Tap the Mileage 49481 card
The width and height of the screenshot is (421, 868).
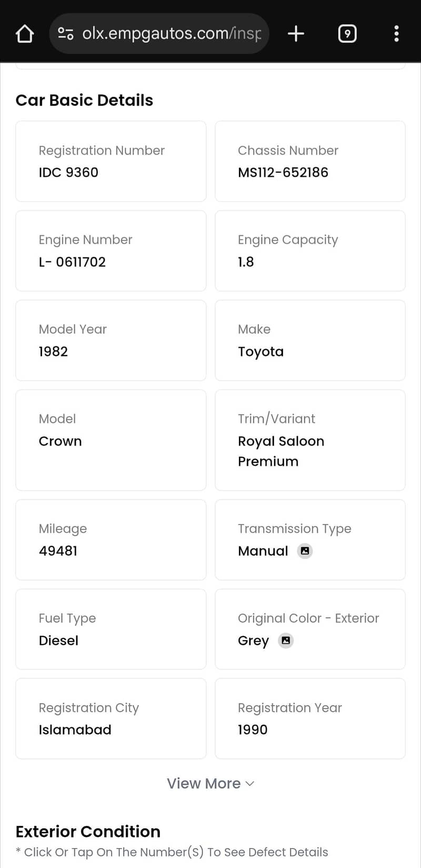click(111, 539)
